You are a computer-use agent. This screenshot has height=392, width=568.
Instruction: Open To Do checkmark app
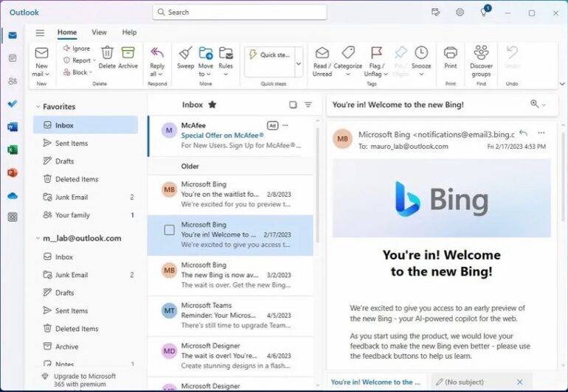[13, 104]
